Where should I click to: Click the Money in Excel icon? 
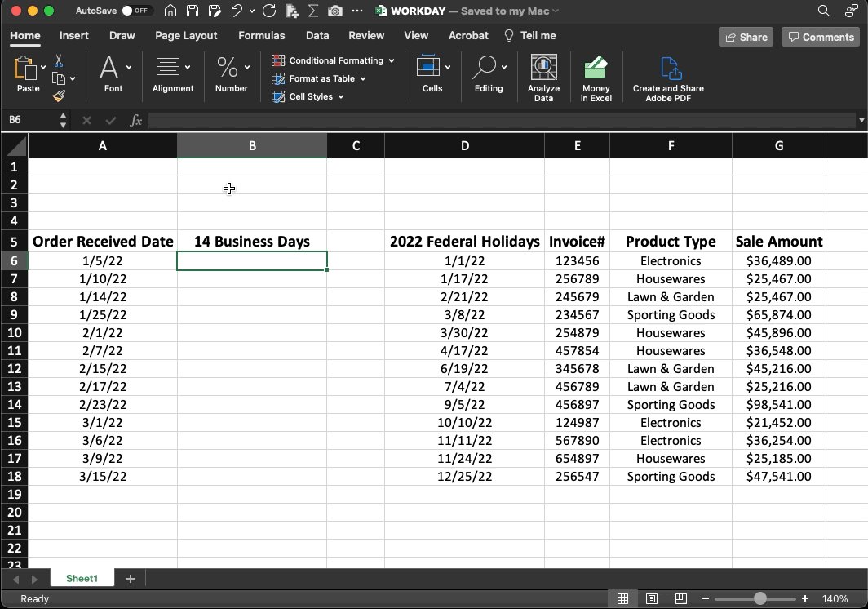pos(596,68)
